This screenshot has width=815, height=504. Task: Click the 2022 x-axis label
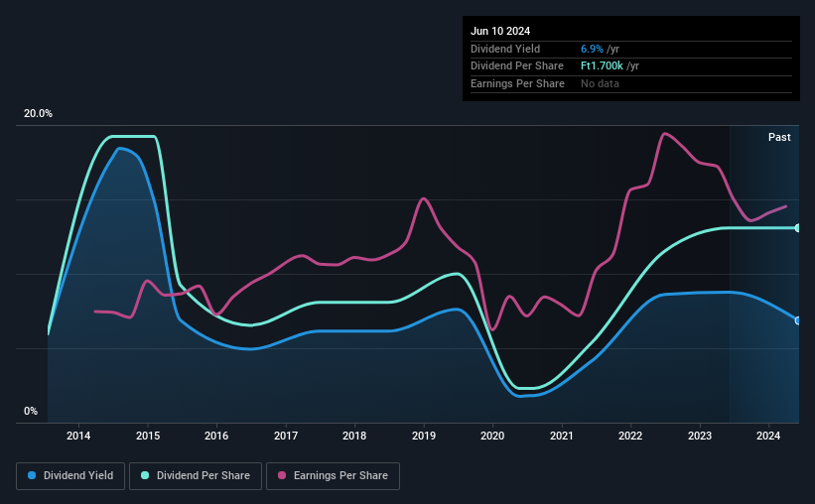[x=630, y=436]
